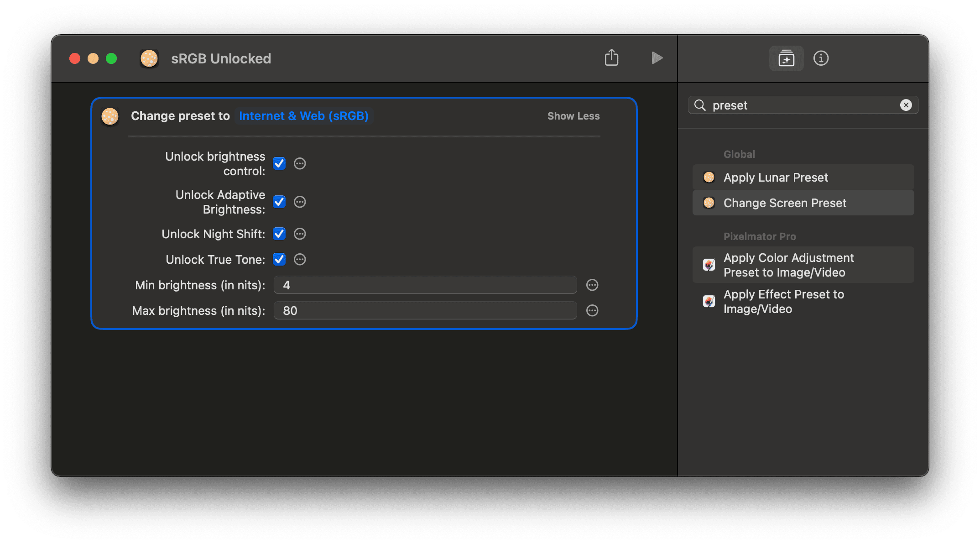Viewport: 980px width, 544px height.
Task: Open variable options for Unlock True Tone
Action: click(x=300, y=259)
